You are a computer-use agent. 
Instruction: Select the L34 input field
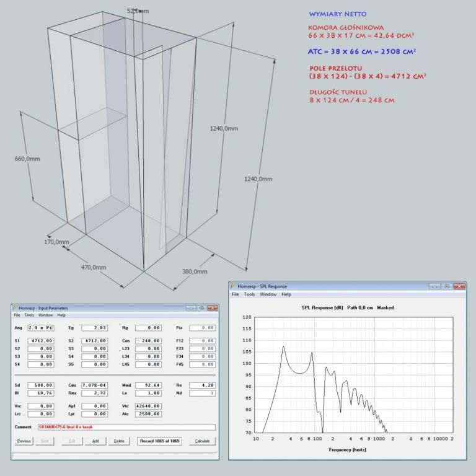coord(149,357)
